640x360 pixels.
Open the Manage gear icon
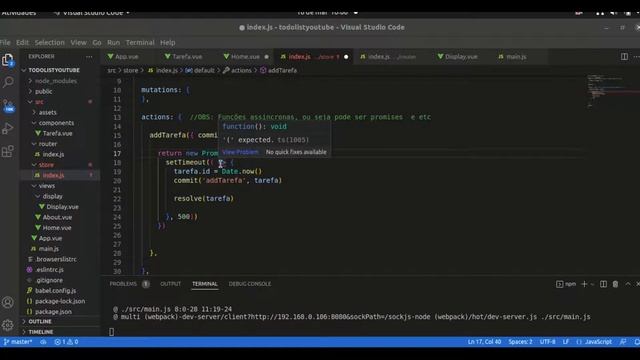point(8,325)
